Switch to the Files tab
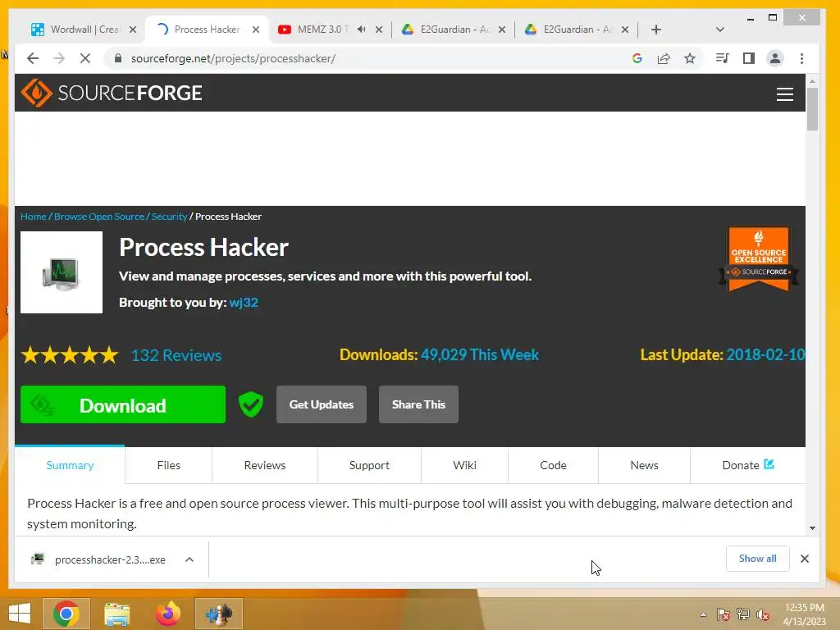This screenshot has height=630, width=840. tap(169, 465)
